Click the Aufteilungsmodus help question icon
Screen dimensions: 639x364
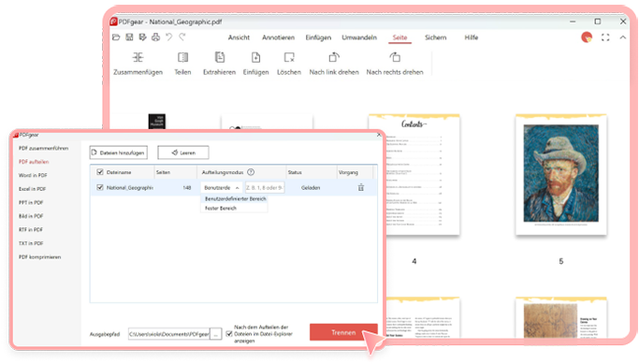(251, 172)
